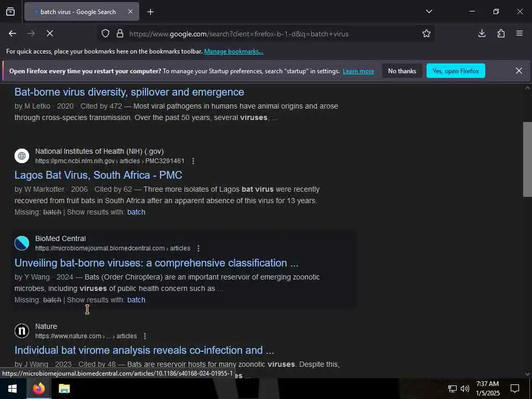
Task: Go back with the back arrow
Action: point(12,33)
